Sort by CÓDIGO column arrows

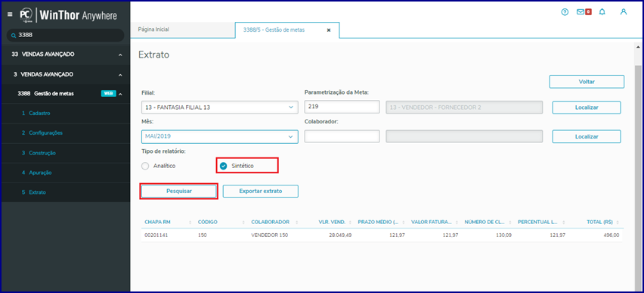[243, 223]
